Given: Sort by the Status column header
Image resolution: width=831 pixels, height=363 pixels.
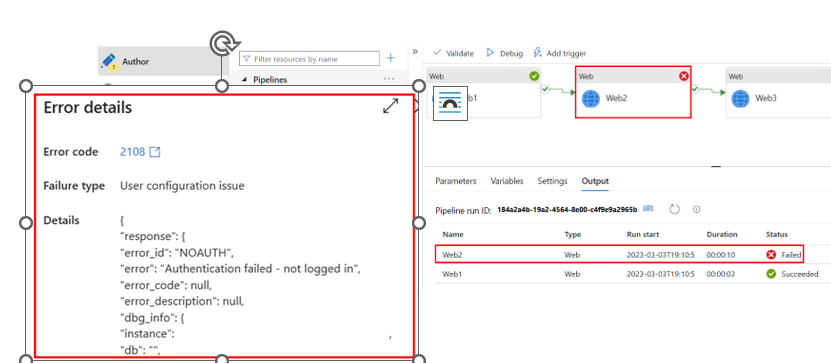Looking at the screenshot, I should tap(776, 234).
